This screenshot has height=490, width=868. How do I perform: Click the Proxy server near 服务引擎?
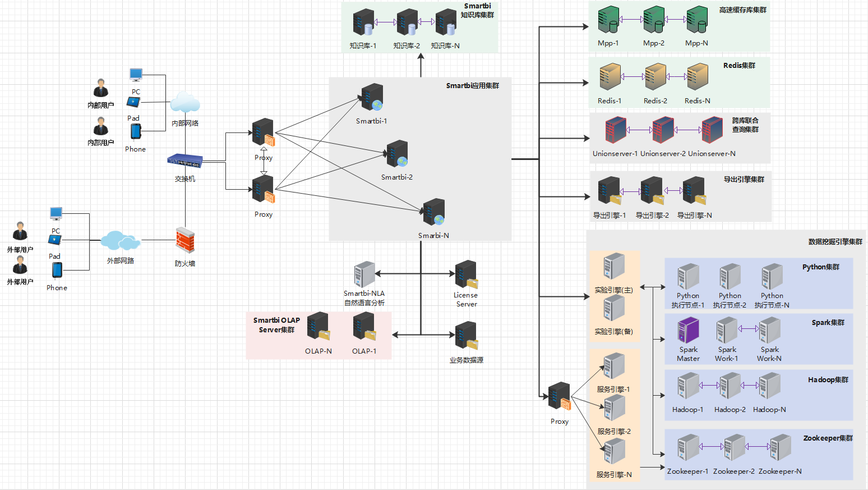pos(560,396)
